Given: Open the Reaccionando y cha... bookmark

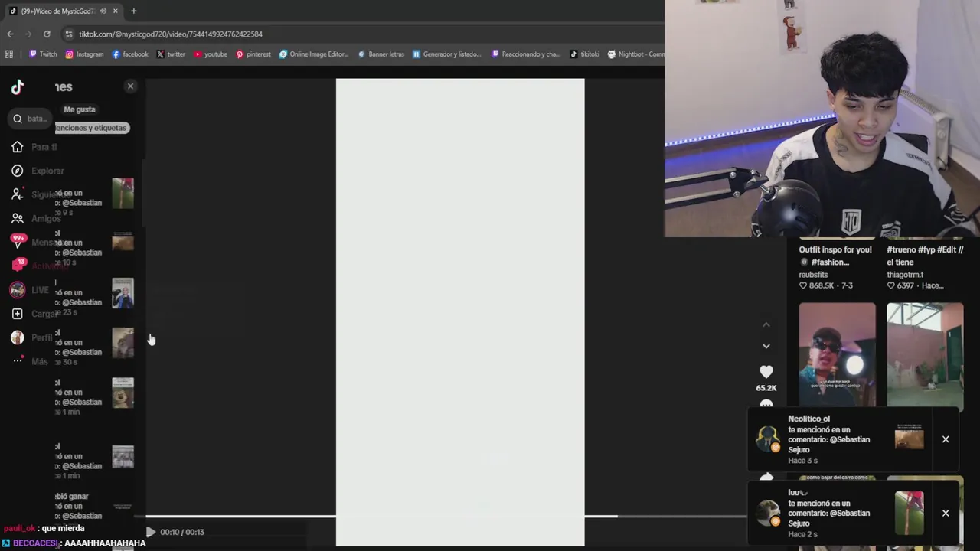Looking at the screenshot, I should pyautogui.click(x=526, y=54).
